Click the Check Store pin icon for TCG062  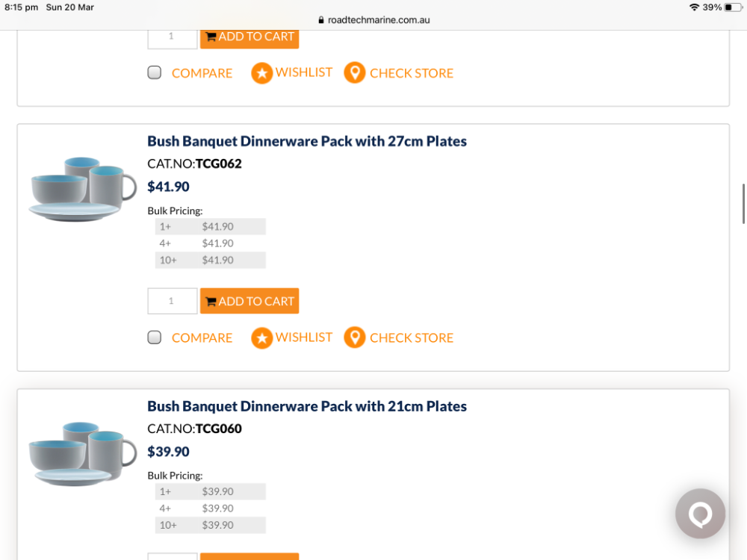tap(354, 337)
